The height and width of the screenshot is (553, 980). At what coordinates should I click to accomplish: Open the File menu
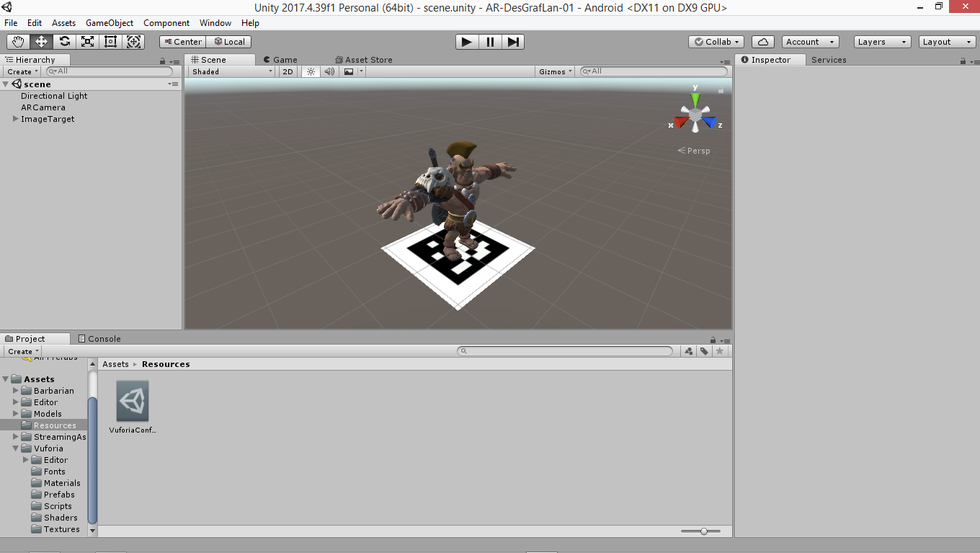tap(11, 23)
